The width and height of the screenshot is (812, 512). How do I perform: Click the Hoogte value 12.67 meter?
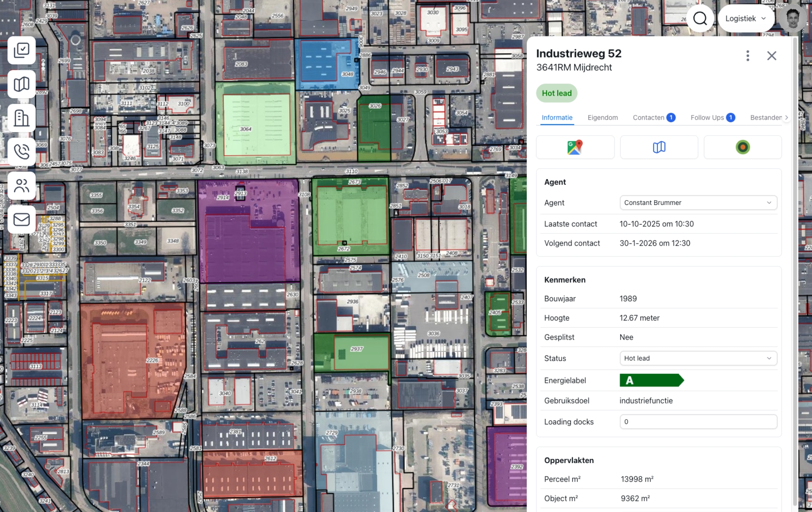coord(639,318)
